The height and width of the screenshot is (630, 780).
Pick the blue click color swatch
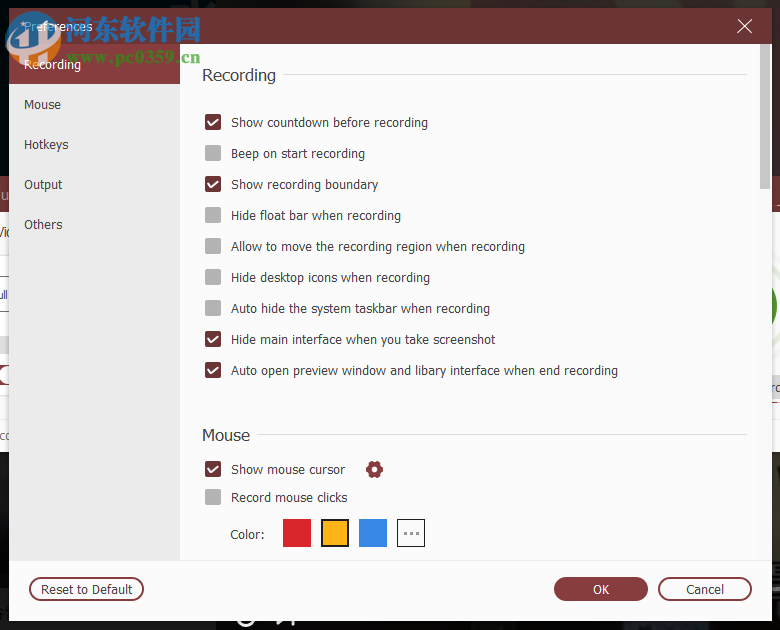(373, 533)
